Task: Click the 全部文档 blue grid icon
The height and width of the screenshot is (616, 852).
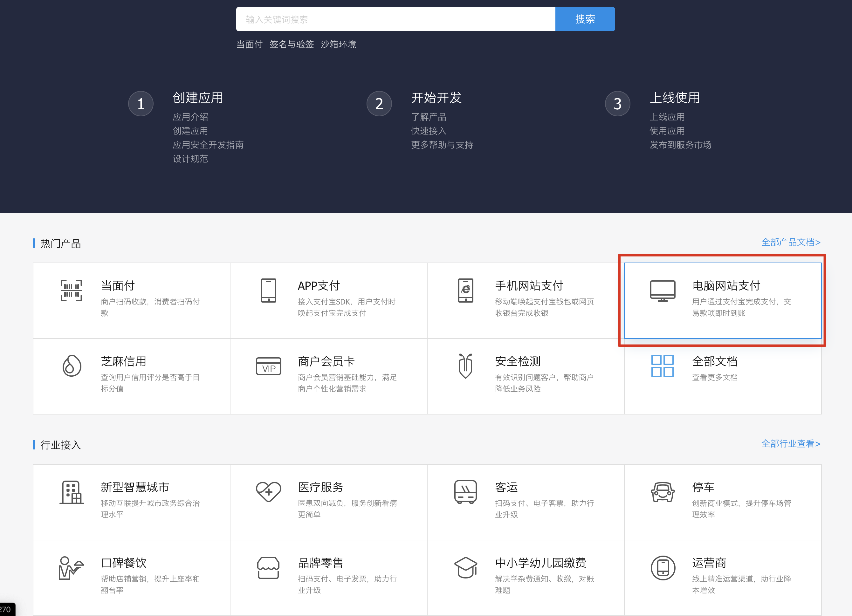Action: tap(662, 366)
